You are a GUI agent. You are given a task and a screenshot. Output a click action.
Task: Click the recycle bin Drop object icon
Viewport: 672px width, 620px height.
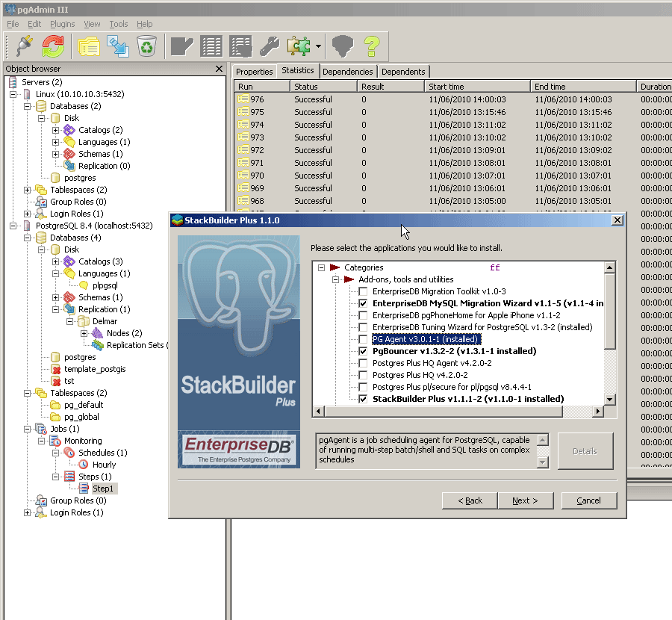[146, 46]
